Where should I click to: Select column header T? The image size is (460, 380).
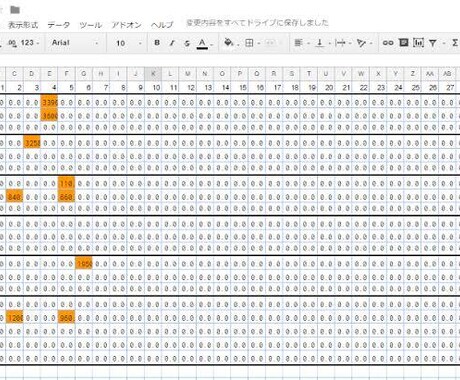click(309, 74)
